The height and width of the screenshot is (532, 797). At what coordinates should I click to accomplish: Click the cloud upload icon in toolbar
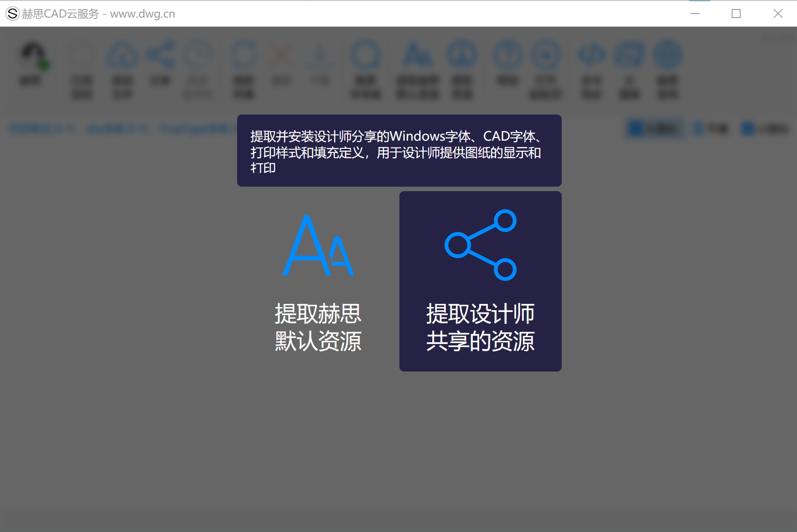click(122, 55)
